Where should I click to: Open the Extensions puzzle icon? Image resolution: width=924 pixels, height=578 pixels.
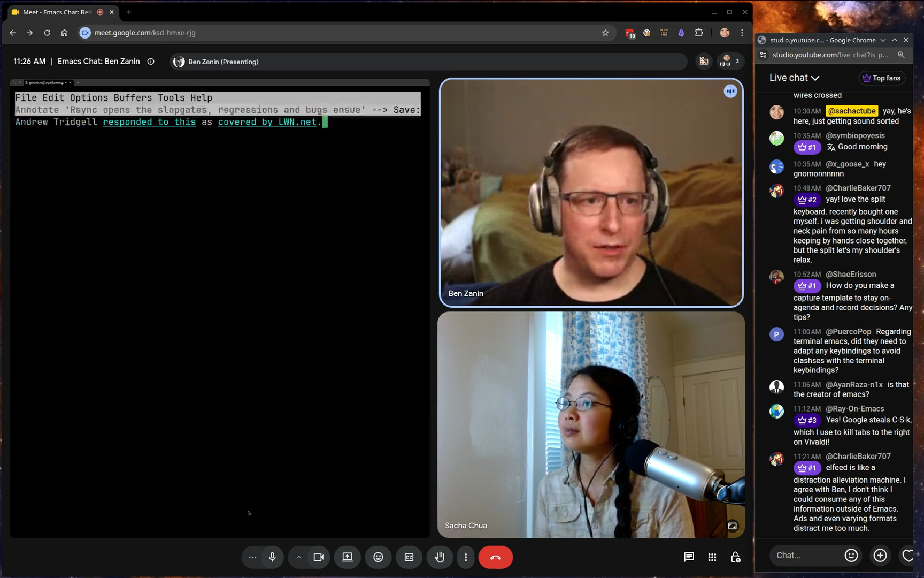(699, 33)
